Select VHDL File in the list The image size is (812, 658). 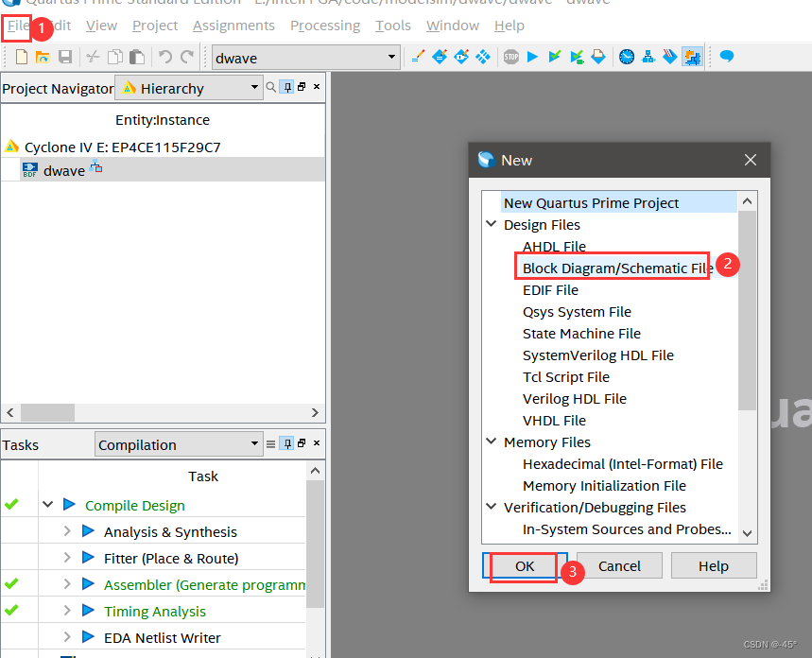tap(554, 420)
